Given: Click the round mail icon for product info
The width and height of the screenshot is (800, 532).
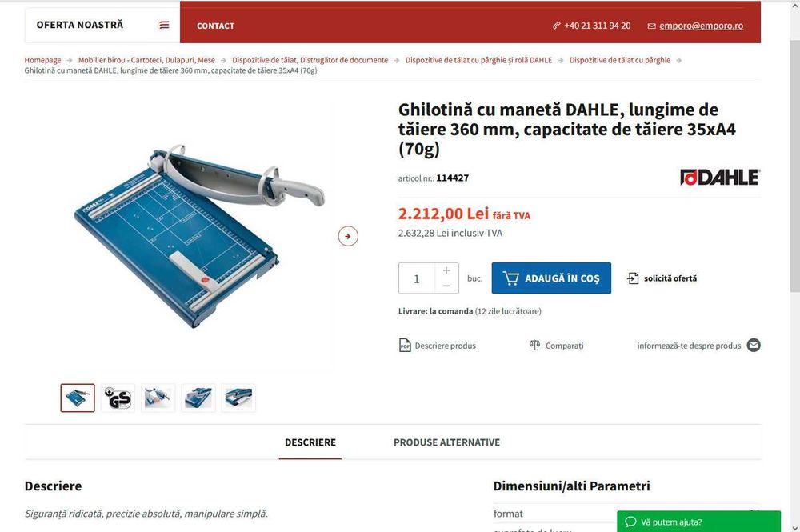Looking at the screenshot, I should click(x=754, y=346).
